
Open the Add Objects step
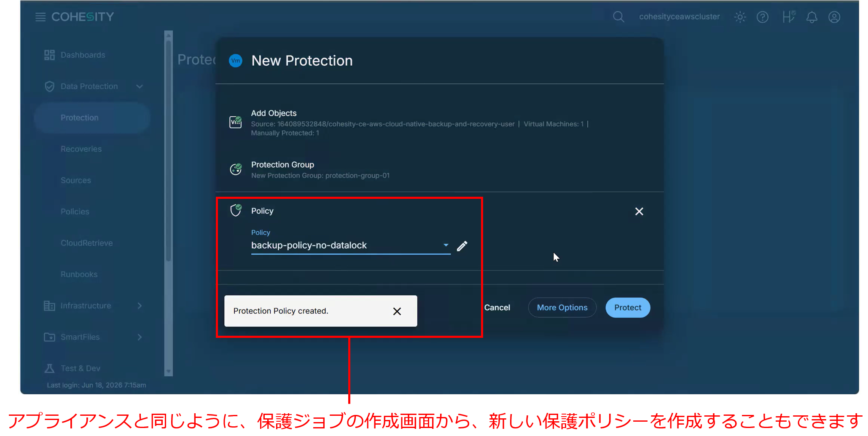coord(274,113)
